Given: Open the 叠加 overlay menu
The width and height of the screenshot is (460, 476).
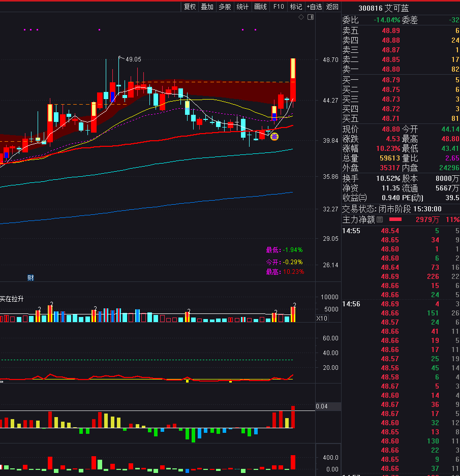Looking at the screenshot, I should [x=207, y=7].
